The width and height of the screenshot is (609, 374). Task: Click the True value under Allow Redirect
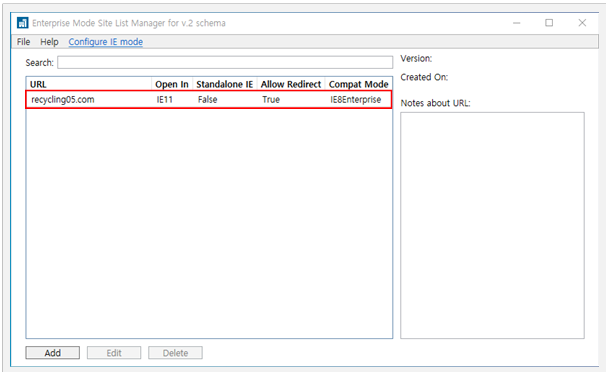click(x=271, y=99)
